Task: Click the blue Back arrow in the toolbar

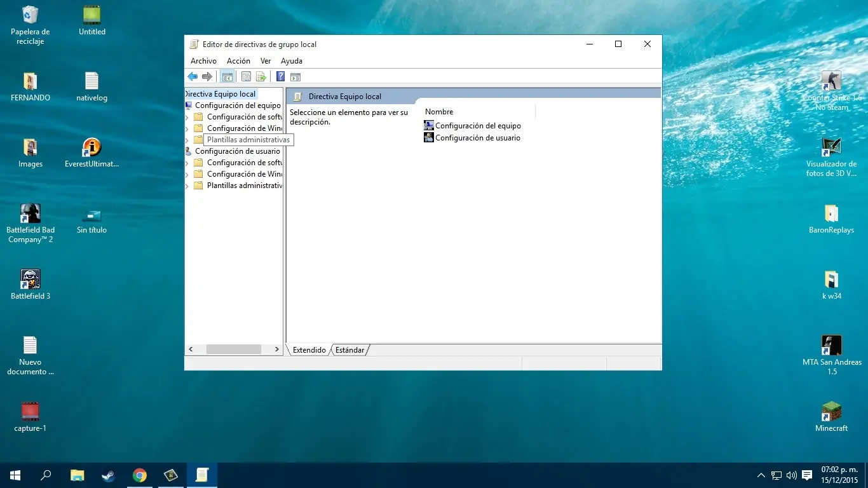Action: [193, 77]
